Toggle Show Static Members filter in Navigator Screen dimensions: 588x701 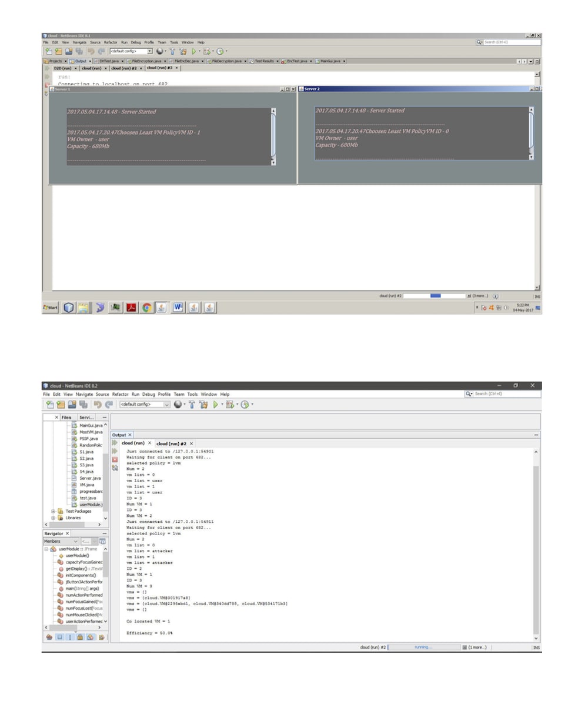tap(70, 637)
